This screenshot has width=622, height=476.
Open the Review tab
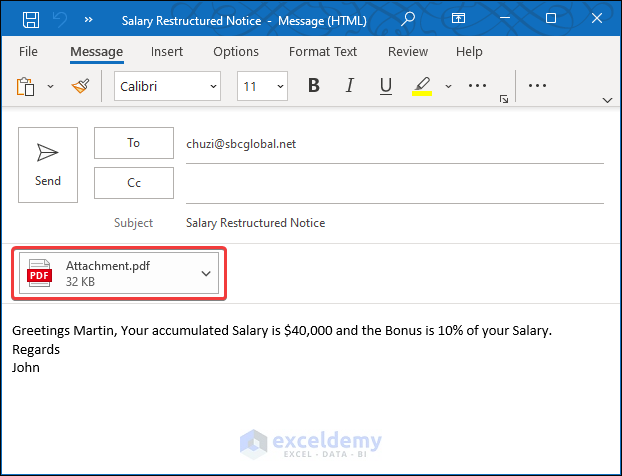(x=408, y=52)
